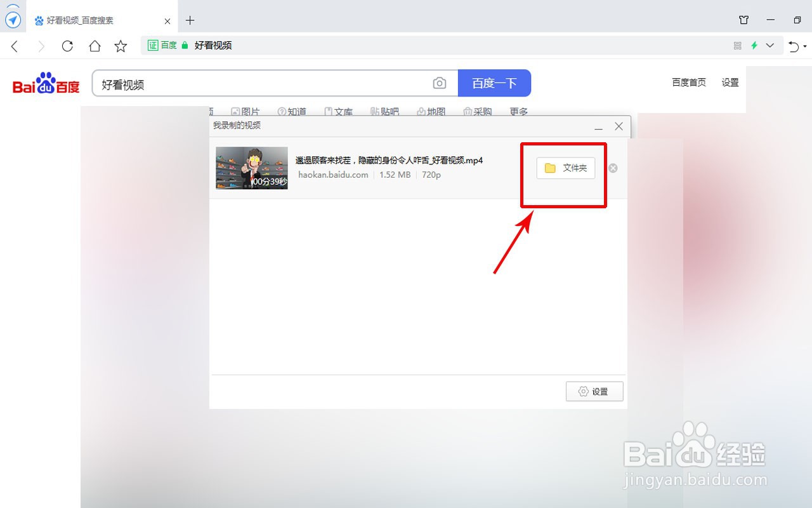Screen dimensions: 812x508
Task: Reload the page
Action: [x=67, y=46]
